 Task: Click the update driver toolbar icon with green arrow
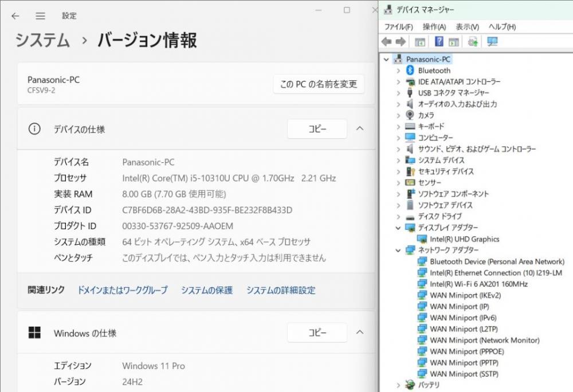473,42
